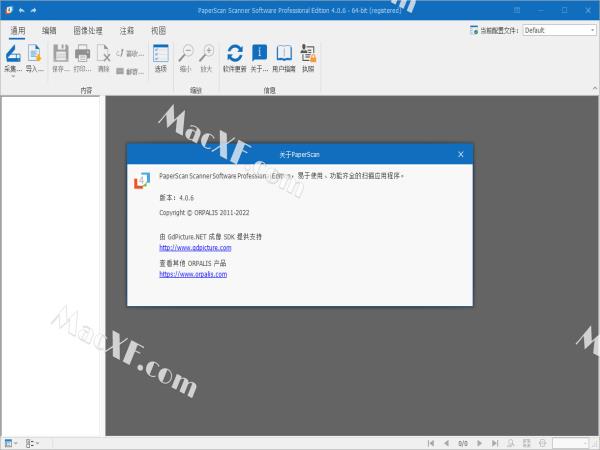Screen dimensions: 600x450
Task: Click the PaperScan logo in the About dialog
Action: pos(142,180)
